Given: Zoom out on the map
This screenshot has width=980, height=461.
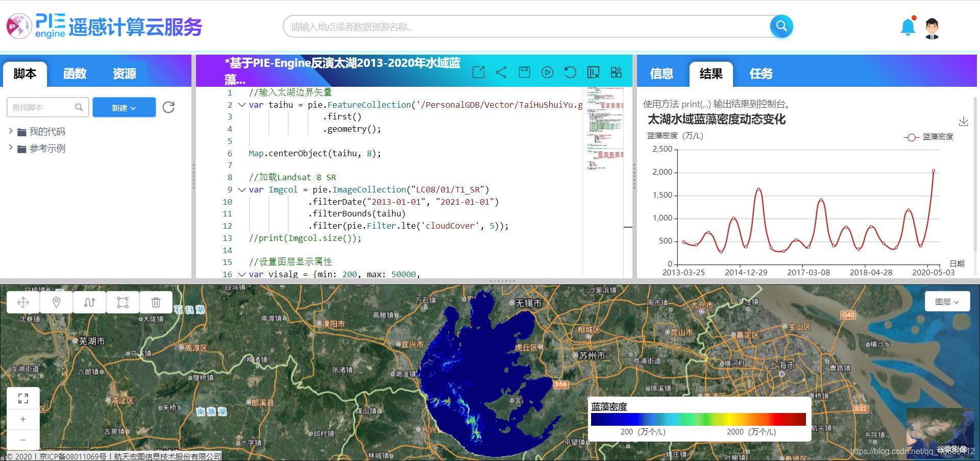Looking at the screenshot, I should tap(23, 440).
